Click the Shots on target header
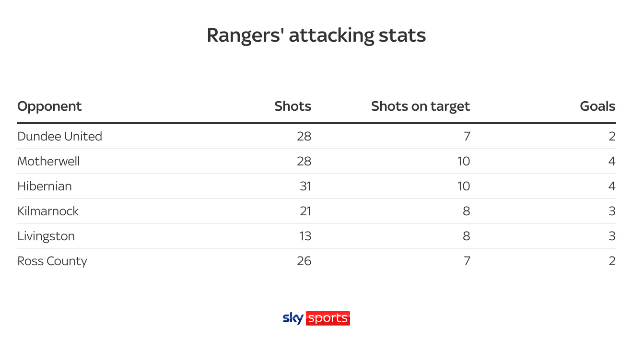644x362 pixels. coord(420,106)
